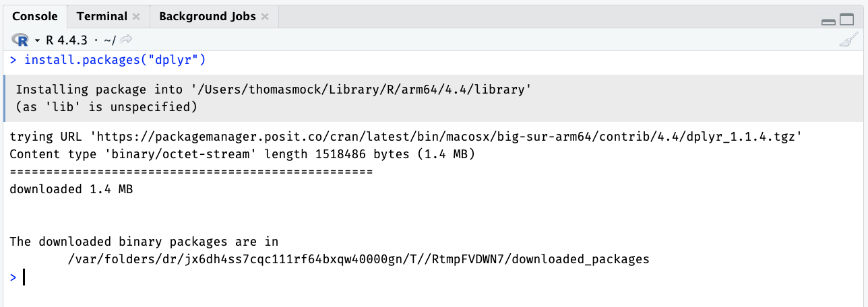Minimize the console pane
This screenshot has height=307, width=868.
tap(828, 21)
